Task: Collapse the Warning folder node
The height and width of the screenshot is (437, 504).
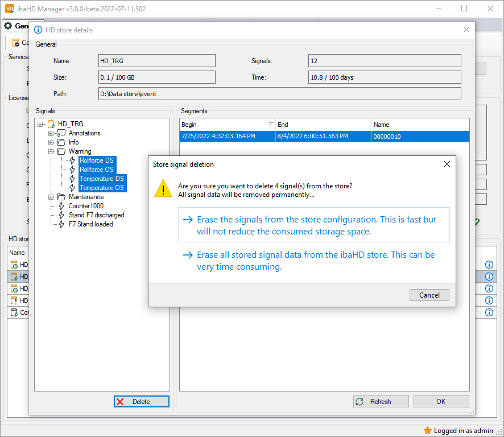Action: pyautogui.click(x=51, y=151)
